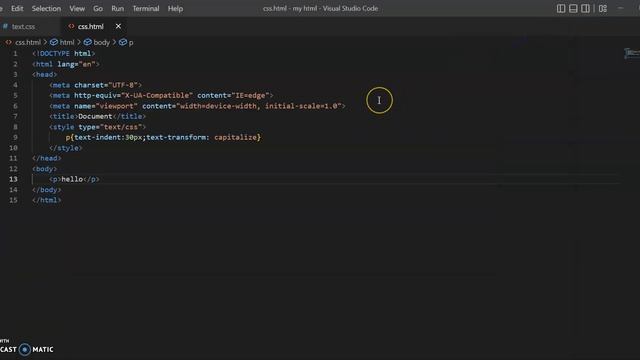Click the CSS file icon in text.css tab
This screenshot has height=360, width=640.
click(x=5, y=26)
